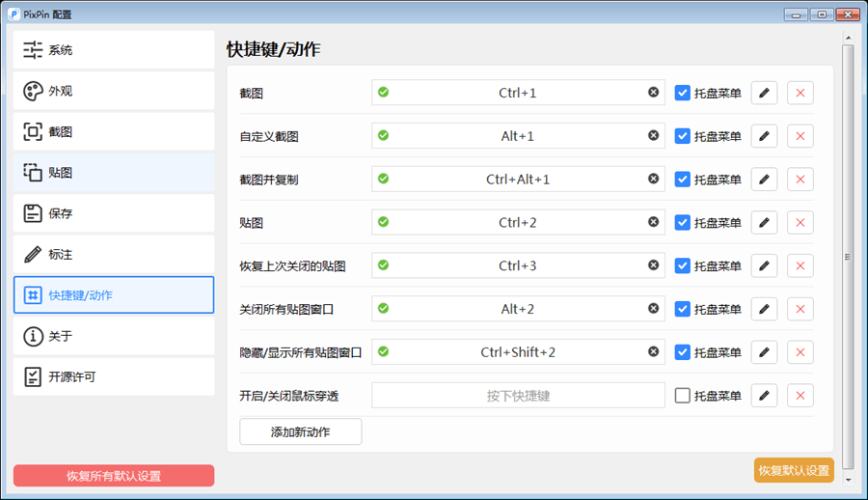Clear the Ctrl+3 shortcut

[653, 265]
